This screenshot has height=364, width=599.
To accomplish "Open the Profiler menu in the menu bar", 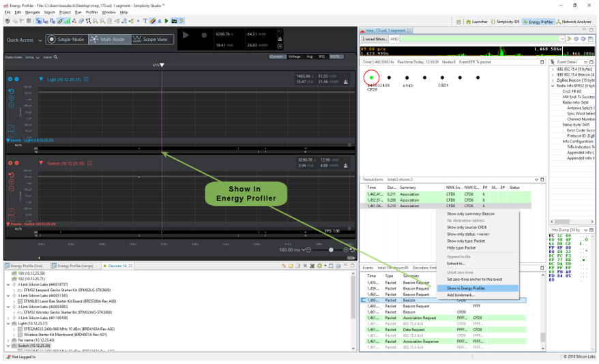I will [91, 12].
